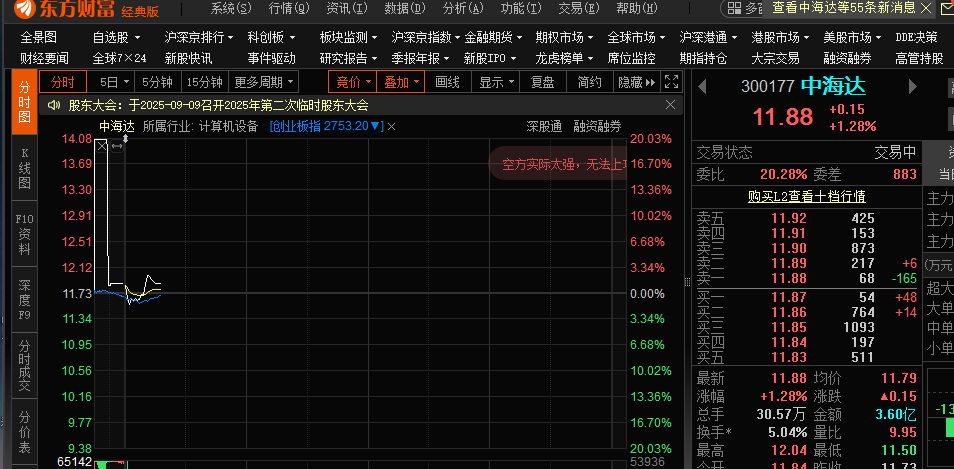The image size is (954, 469).
Task: Click the 空方实际太强 comment bubble
Action: (558, 164)
